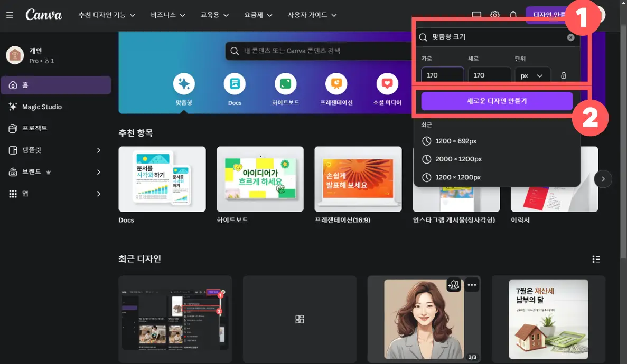Viewport: 627px width, 364px height.
Task: Select the 맞춤형 design type icon
Action: [184, 85]
